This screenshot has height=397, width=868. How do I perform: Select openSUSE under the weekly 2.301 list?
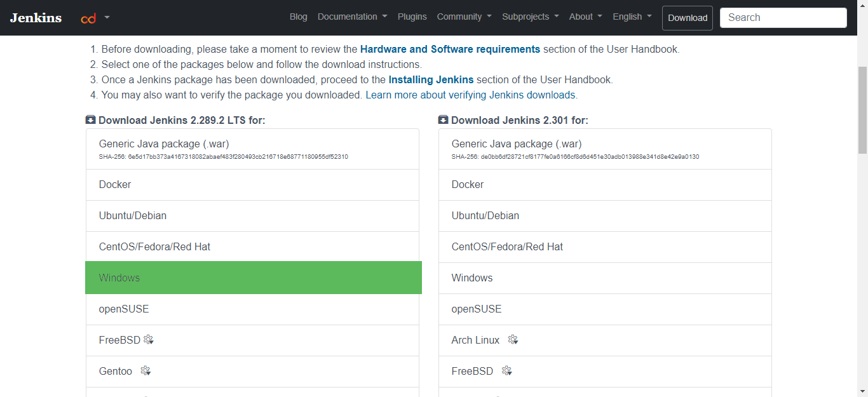point(605,309)
